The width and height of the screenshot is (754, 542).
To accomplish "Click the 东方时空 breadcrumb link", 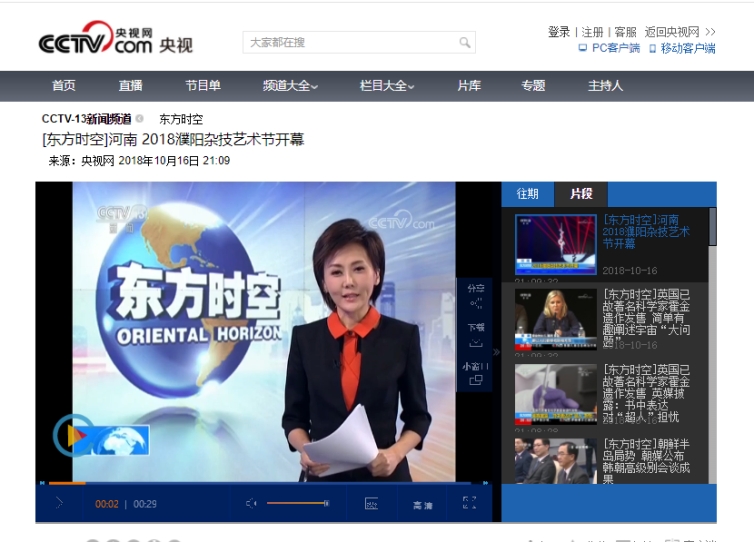I will (x=181, y=119).
